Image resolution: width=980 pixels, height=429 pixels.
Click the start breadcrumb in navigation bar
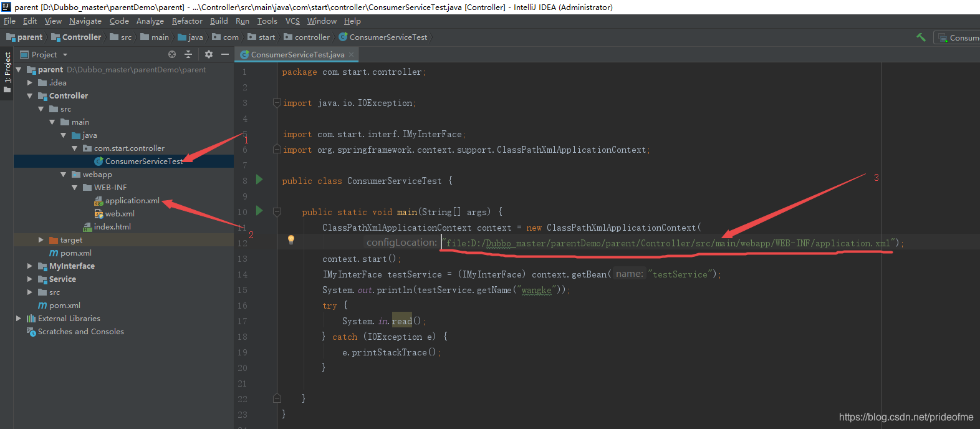tap(261, 37)
